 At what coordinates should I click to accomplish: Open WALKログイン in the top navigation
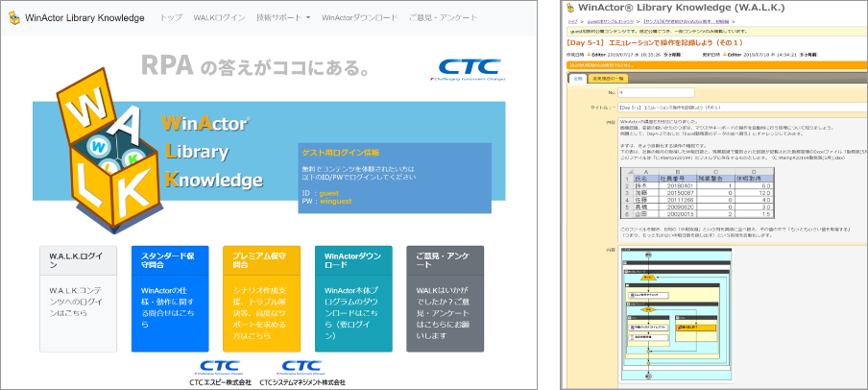coord(219,17)
